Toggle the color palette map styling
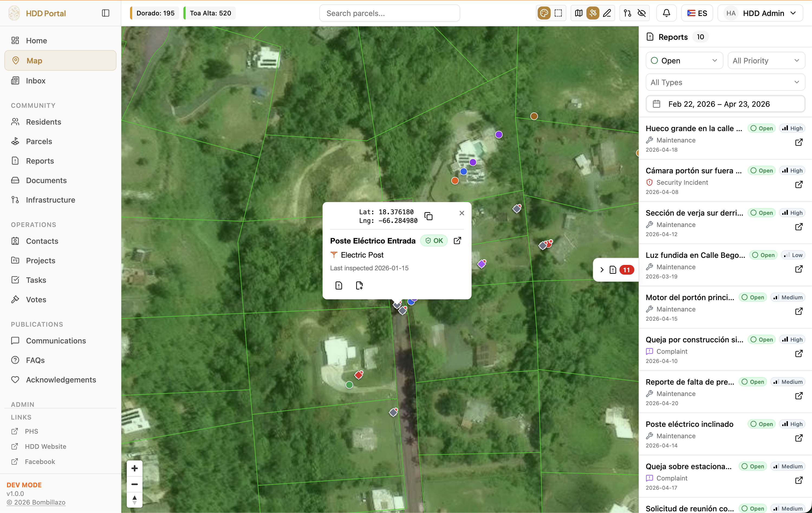The image size is (812, 513). [544, 13]
